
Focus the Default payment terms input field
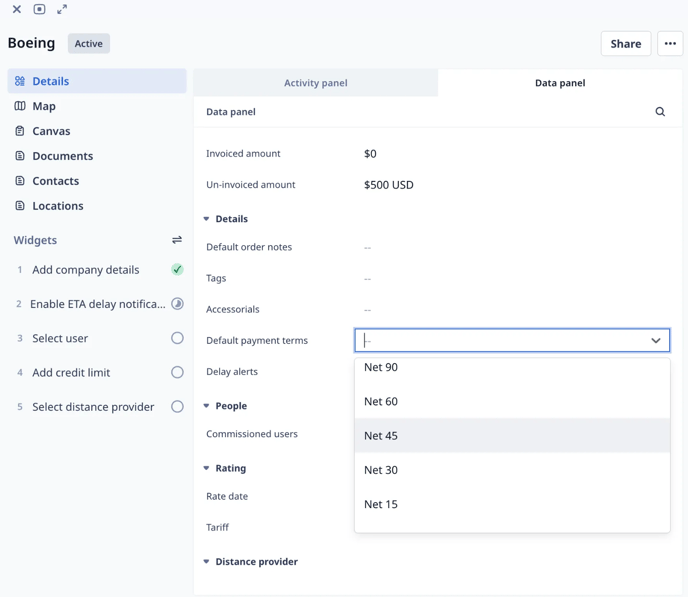[x=512, y=340]
